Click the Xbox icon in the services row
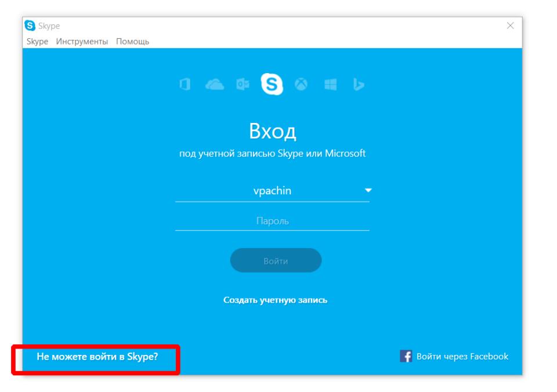Viewport: 557px width, 392px height. click(301, 85)
